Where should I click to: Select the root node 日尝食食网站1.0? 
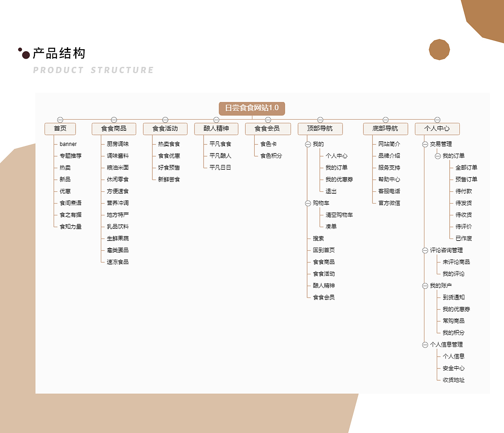(x=252, y=108)
